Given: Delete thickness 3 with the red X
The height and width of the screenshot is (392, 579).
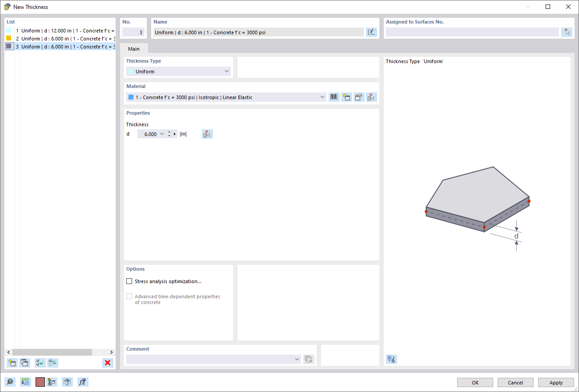Looking at the screenshot, I should point(107,363).
